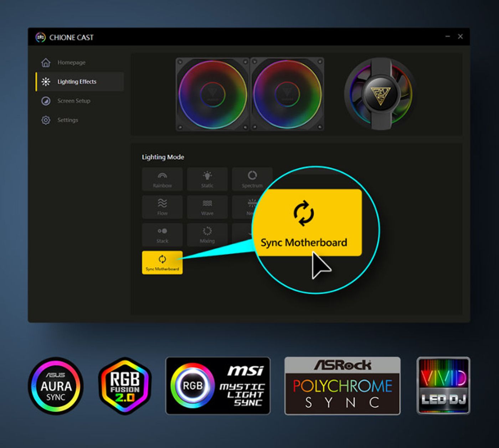This screenshot has height=448, width=499.
Task: Pick the Flow lighting mode
Action: tap(162, 207)
